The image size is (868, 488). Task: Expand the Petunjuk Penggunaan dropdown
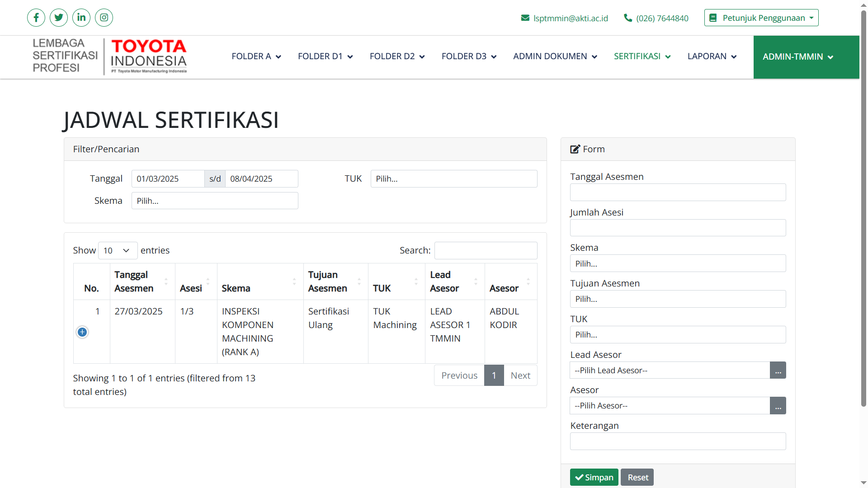[761, 18]
